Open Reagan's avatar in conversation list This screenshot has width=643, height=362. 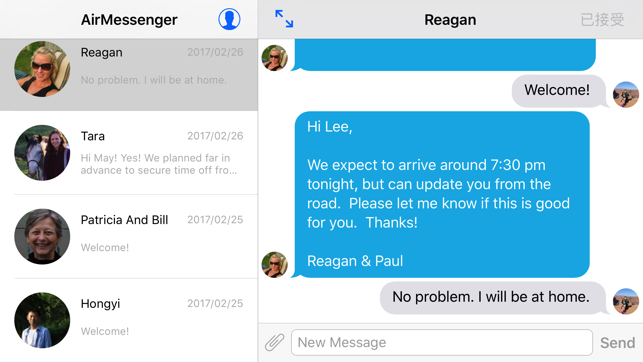click(42, 69)
